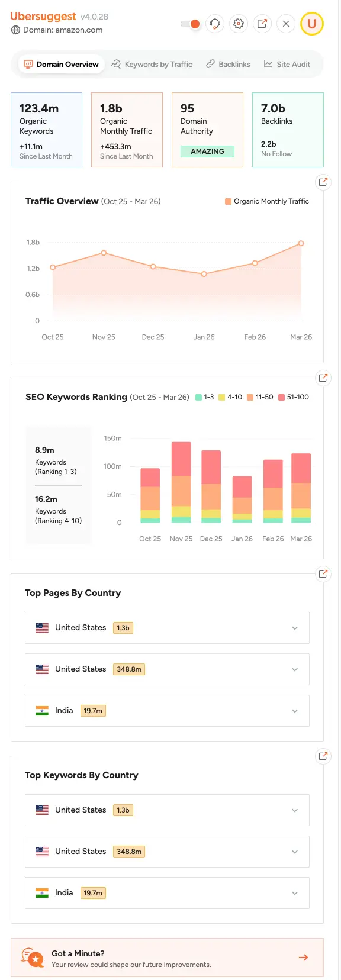Click the external-link icon above Top Pages By Country
The height and width of the screenshot is (980, 341).
[323, 573]
